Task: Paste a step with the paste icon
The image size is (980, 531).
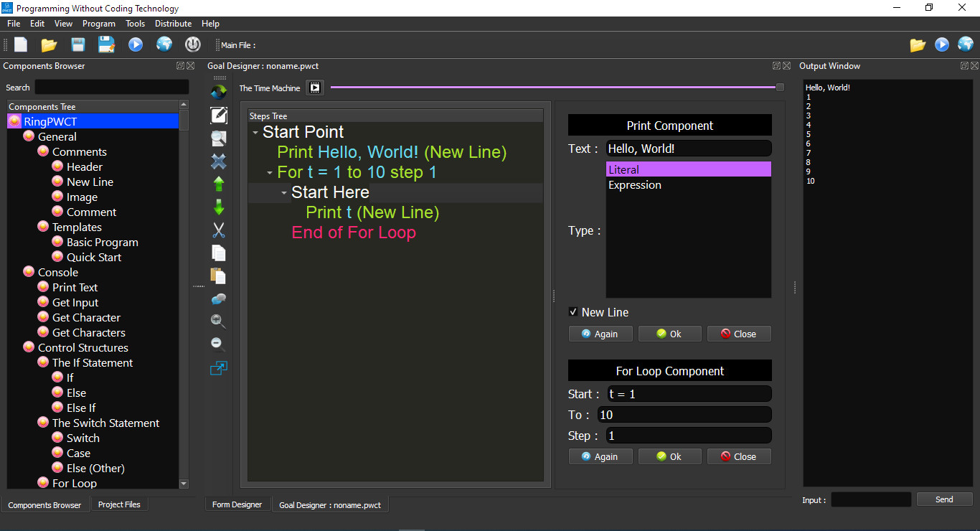Action: [218, 276]
